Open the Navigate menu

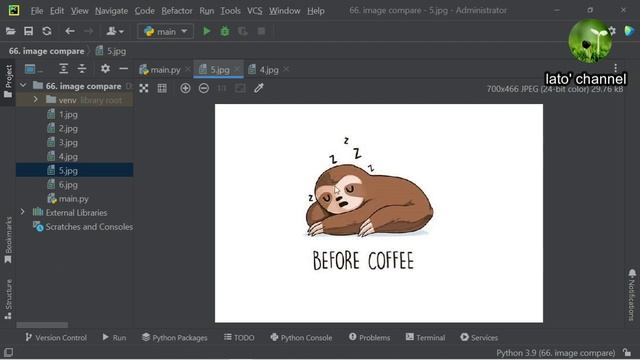point(111,11)
